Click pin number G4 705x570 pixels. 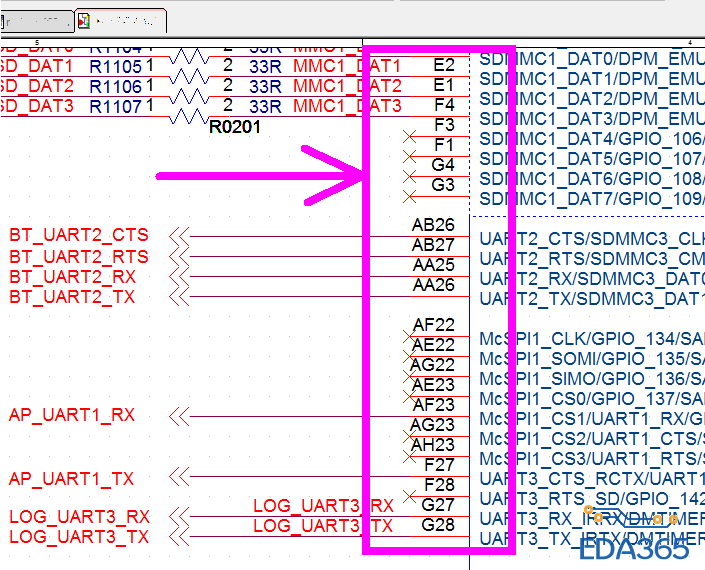click(x=443, y=165)
